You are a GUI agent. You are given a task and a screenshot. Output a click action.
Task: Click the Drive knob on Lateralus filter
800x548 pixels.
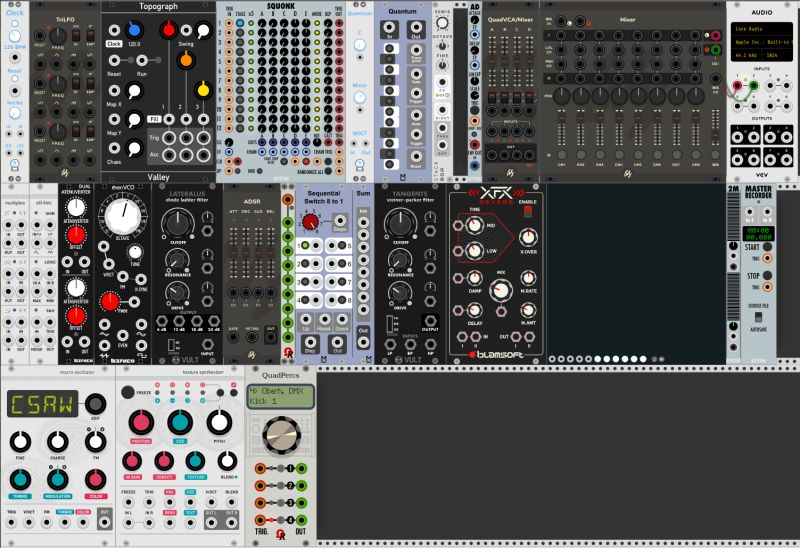tap(177, 293)
